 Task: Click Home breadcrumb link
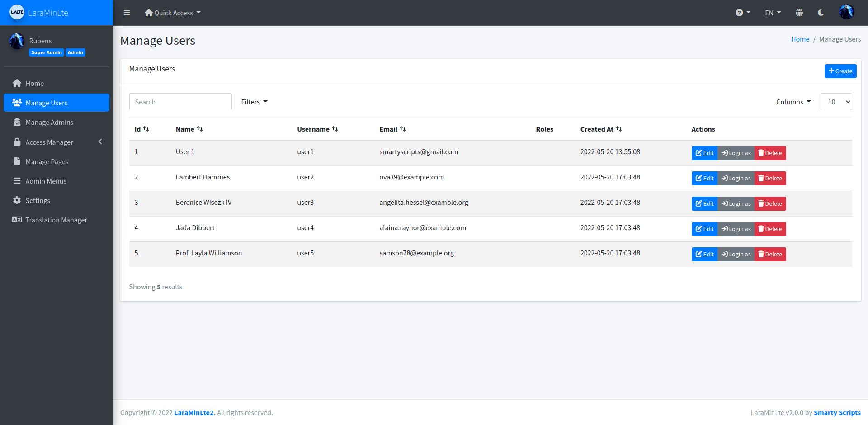[800, 39]
